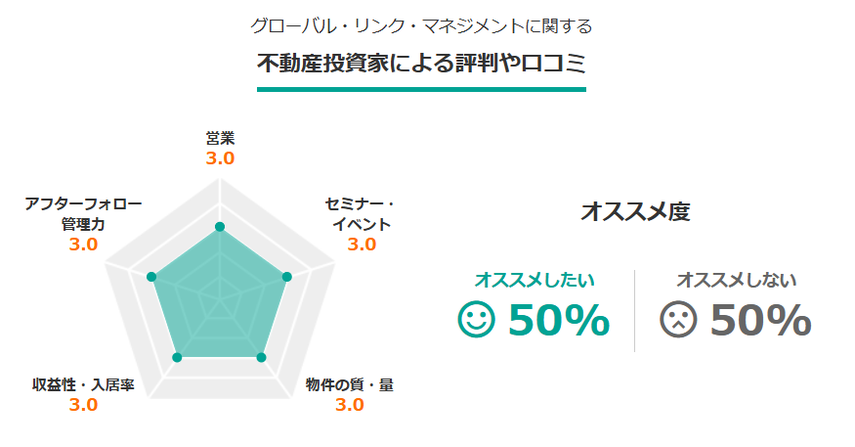The height and width of the screenshot is (447, 855).
Task: Click the green 50% recommend value
Action: pyautogui.click(x=559, y=320)
